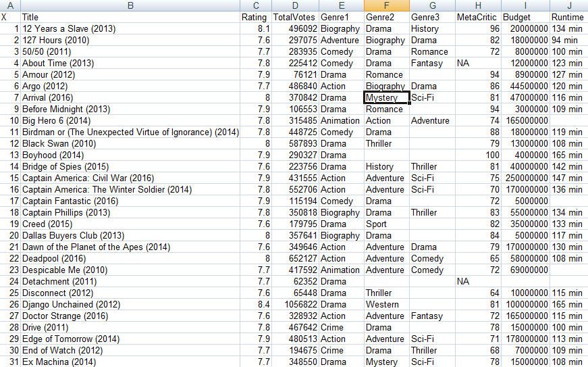The height and width of the screenshot is (367, 588).
Task: Click the NA MetaCritic cell for About Time
Action: point(478,63)
